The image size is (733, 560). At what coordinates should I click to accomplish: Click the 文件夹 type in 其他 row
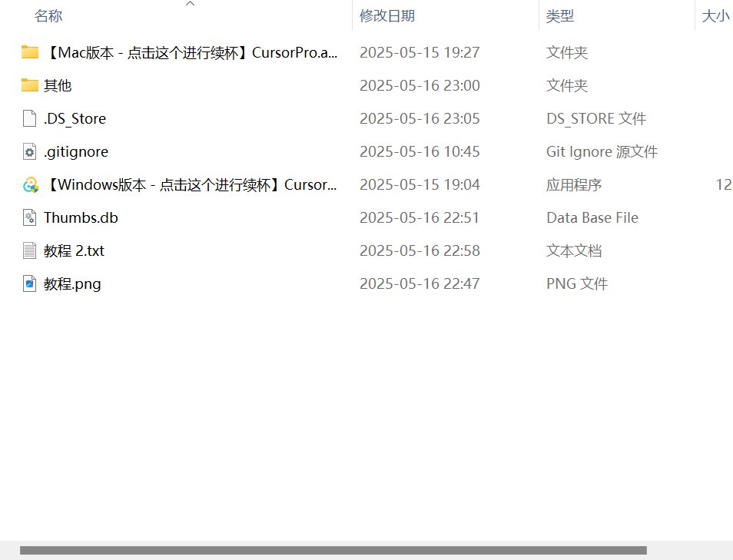[x=567, y=85]
